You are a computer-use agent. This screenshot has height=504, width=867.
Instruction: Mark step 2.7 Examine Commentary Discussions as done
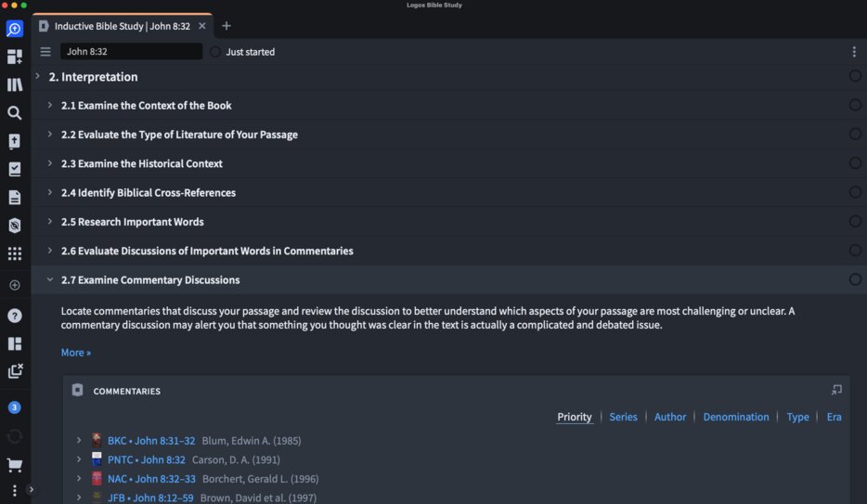[855, 279]
